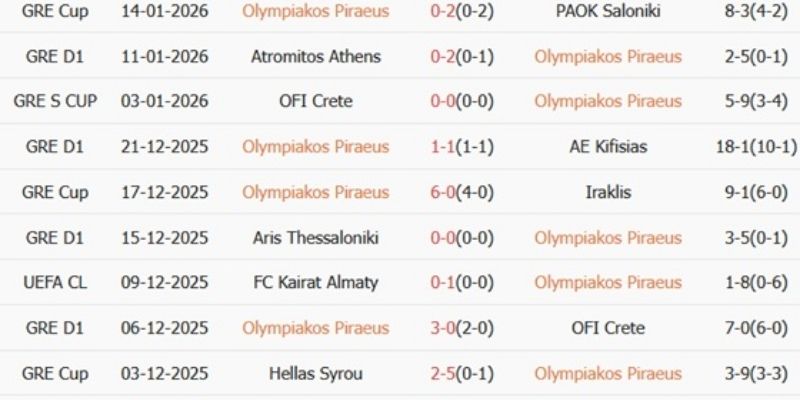Open Olympiakos Piraeus in the UEFA CL row
The height and width of the screenshot is (400, 800).
(608, 283)
